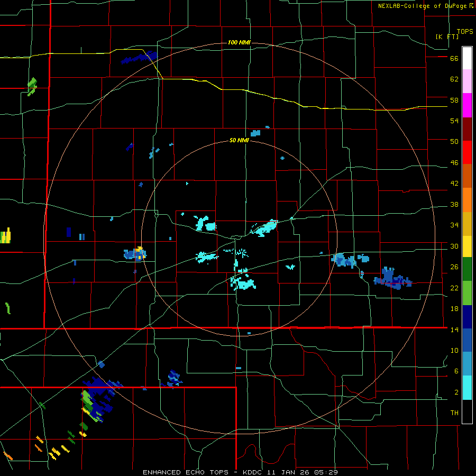Viewport: 476px width, 476px height.
Task: Click the 30 legend value
Action: [x=454, y=246]
